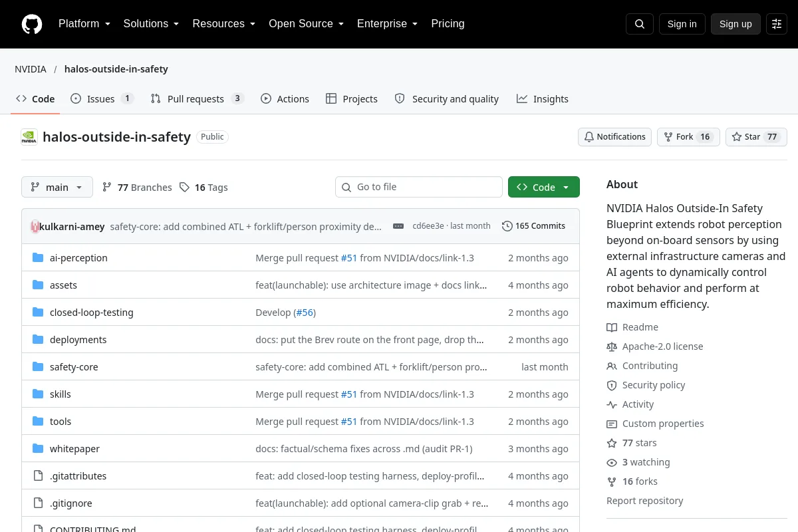Click the Sign up button
Viewport: 798px width, 532px height.
point(735,24)
